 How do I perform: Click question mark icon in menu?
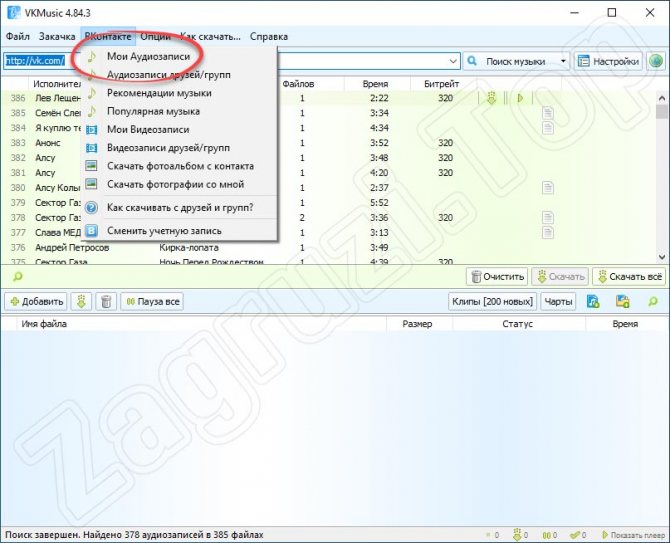(91, 208)
